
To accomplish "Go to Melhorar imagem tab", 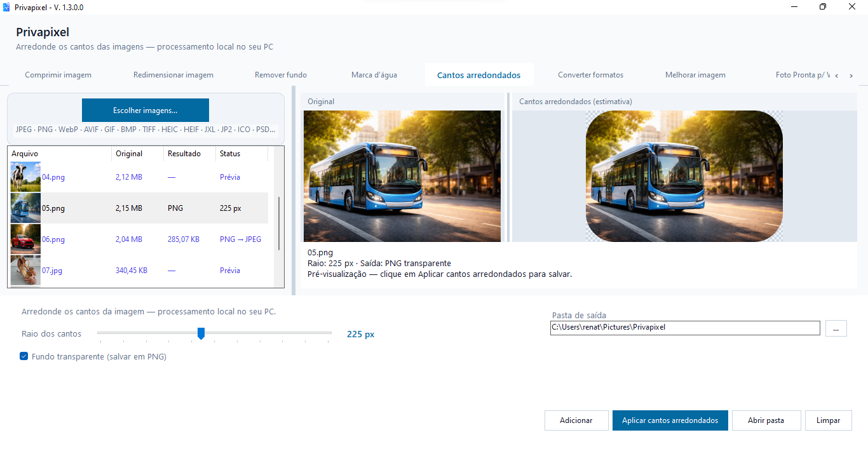I will (695, 75).
